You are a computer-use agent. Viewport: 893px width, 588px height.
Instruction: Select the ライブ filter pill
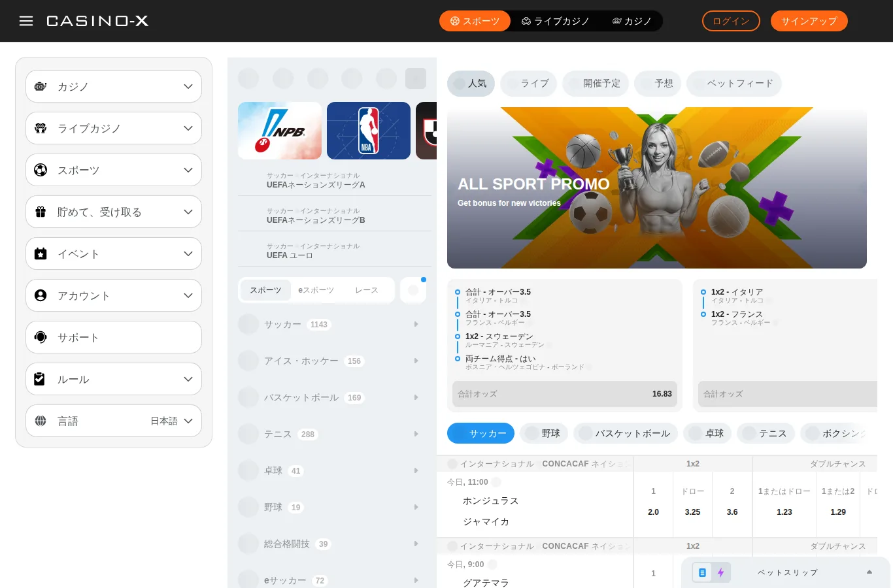tap(528, 84)
